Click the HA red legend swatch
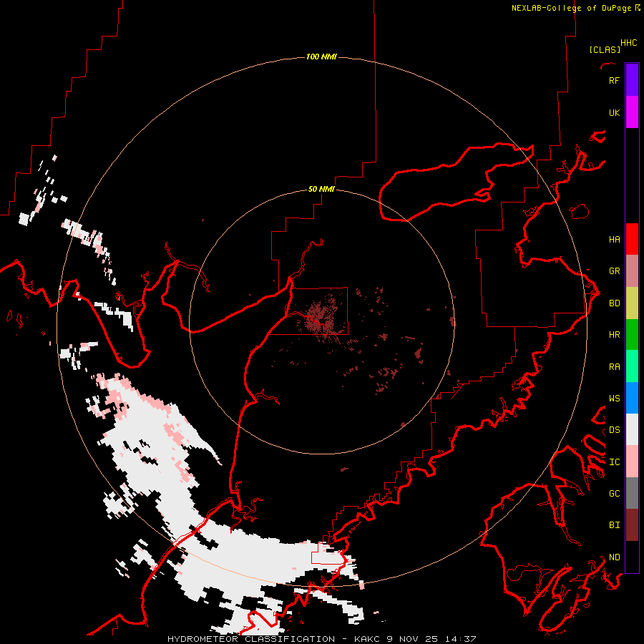 coord(632,239)
